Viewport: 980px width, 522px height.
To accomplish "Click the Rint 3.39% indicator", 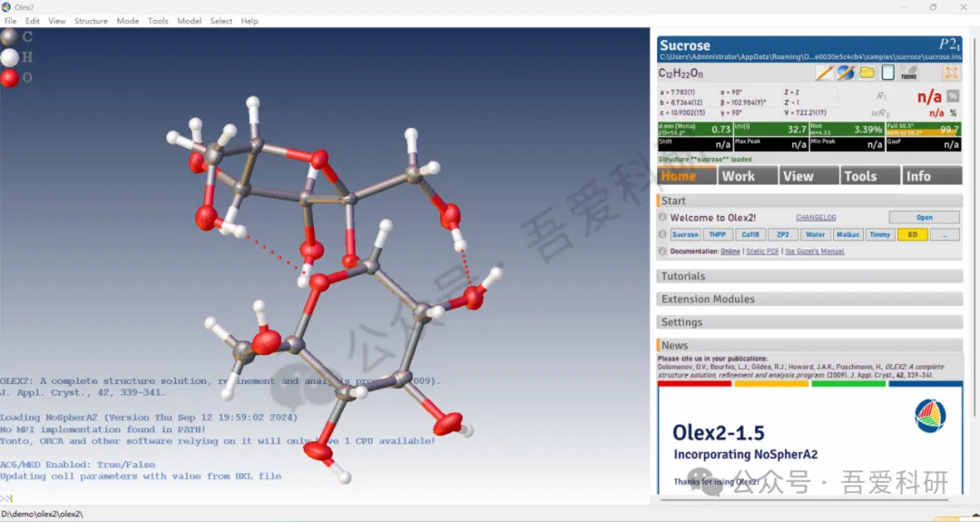I will [x=847, y=130].
